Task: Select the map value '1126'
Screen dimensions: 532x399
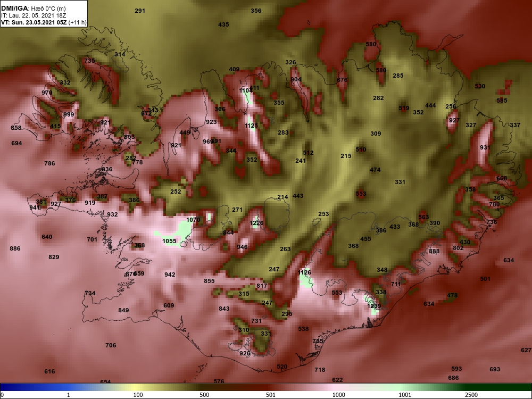Action: (304, 272)
